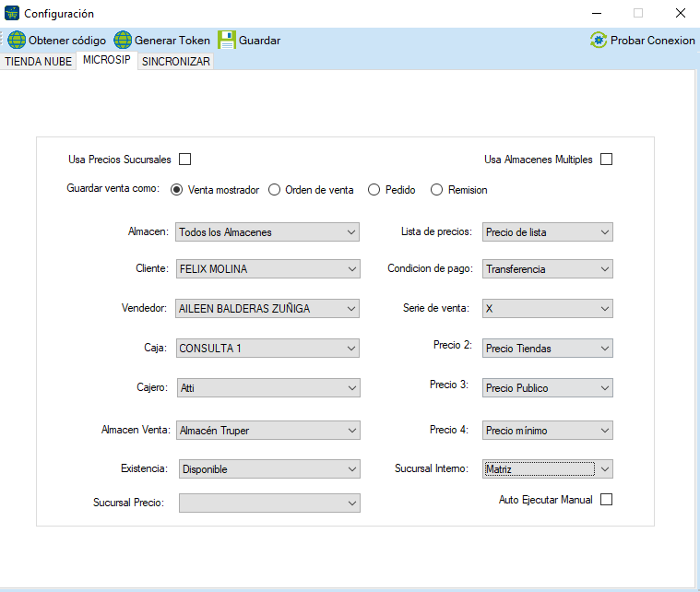Image resolution: width=700 pixels, height=592 pixels.
Task: Click the floppy disk Guardar icon
Action: point(227,41)
